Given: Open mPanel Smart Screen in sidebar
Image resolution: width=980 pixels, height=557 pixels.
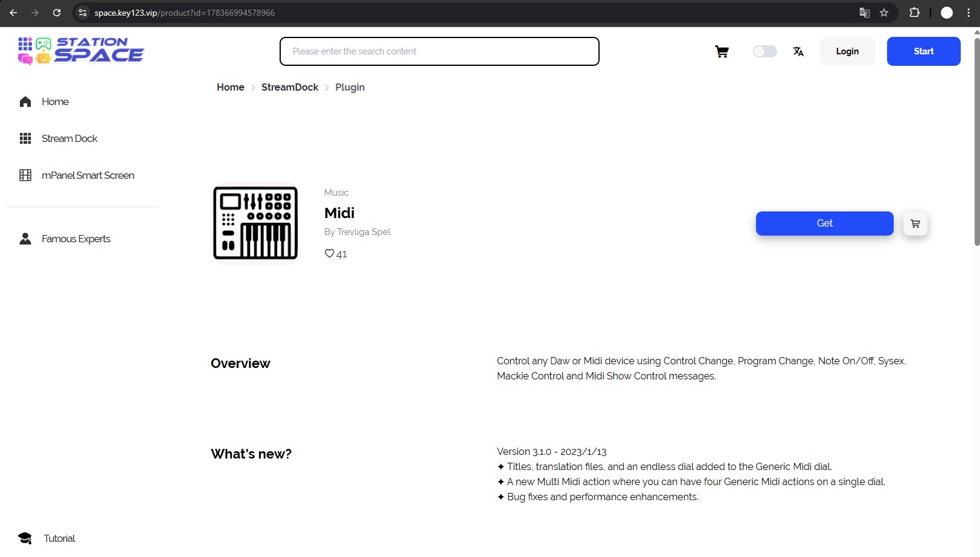Looking at the screenshot, I should coord(88,175).
